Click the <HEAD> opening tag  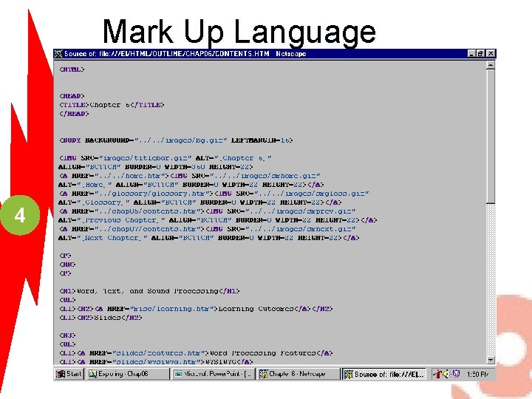pos(72,96)
